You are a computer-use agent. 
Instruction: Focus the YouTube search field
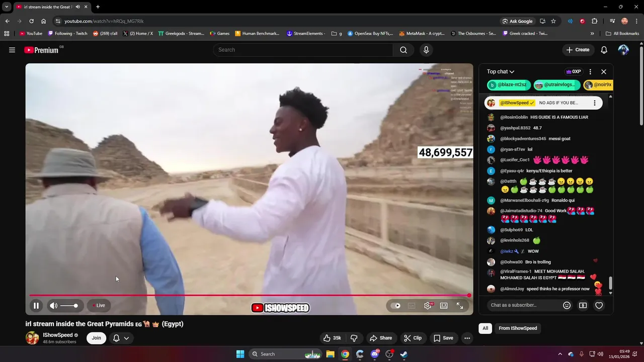point(303,50)
